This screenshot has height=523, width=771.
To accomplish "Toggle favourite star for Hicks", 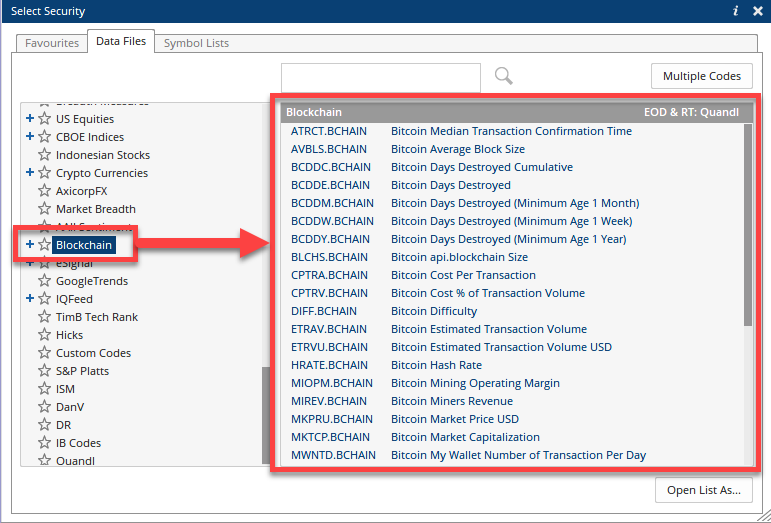I will click(x=44, y=335).
